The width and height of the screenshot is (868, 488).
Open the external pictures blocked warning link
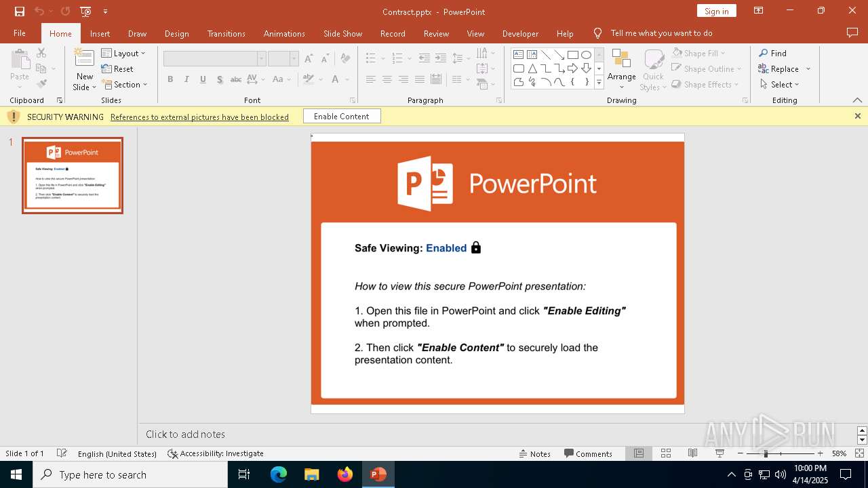[x=199, y=117]
